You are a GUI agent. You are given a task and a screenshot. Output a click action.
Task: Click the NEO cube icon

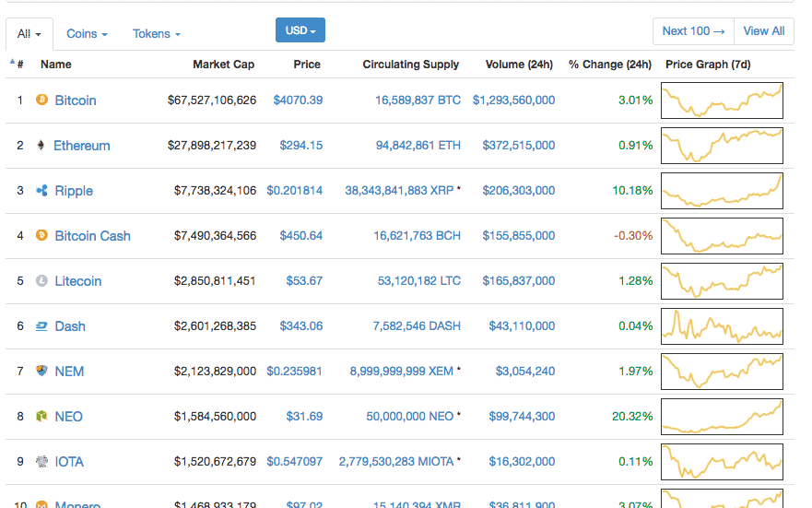click(x=42, y=416)
